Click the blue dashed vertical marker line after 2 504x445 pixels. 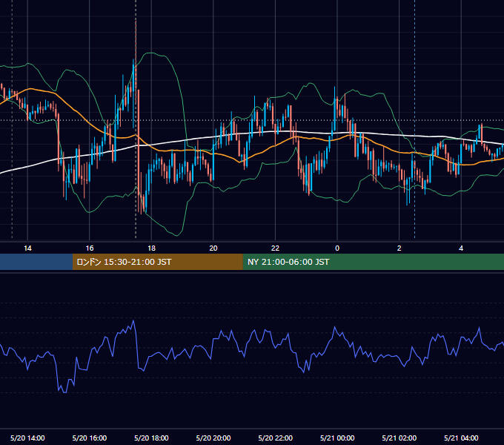[x=414, y=119]
